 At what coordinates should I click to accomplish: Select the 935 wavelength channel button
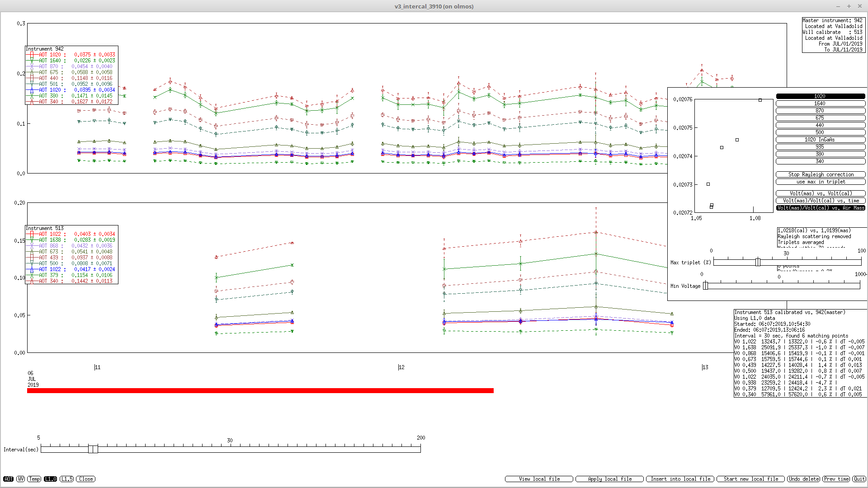point(820,147)
